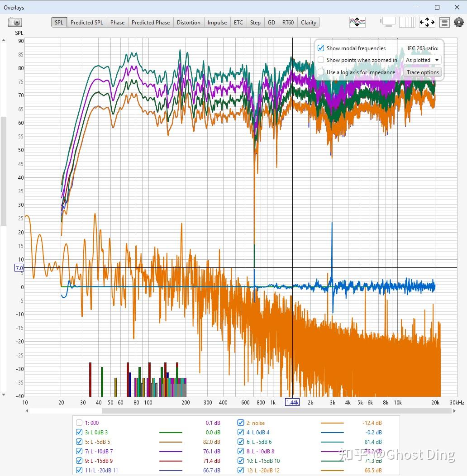Uncheck Show modal frequencies
Screen dimensions: 467x476
[x=321, y=48]
